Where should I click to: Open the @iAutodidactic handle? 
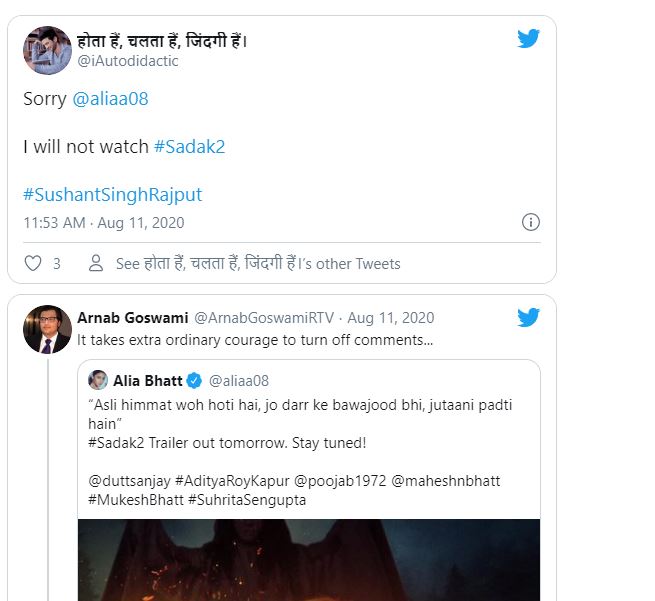[128, 60]
